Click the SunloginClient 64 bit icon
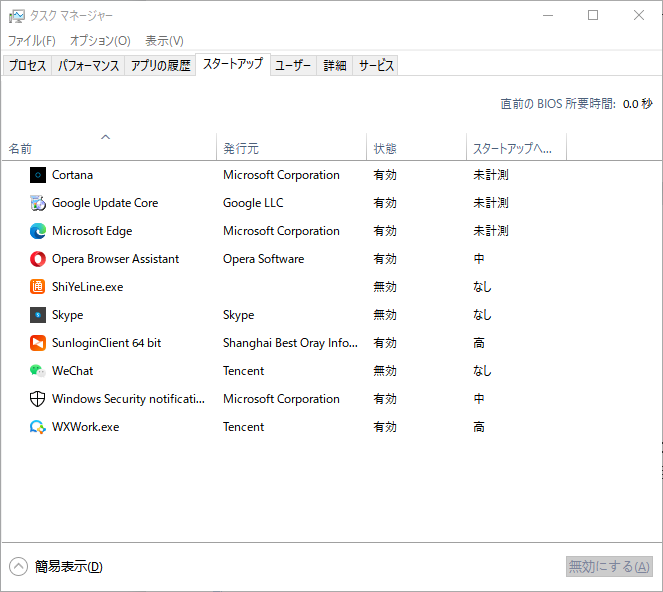663x592 pixels. pos(38,343)
